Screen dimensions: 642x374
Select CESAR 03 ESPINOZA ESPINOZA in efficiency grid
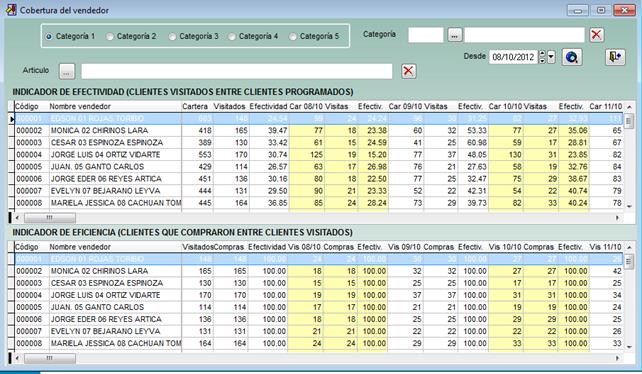coord(107,283)
